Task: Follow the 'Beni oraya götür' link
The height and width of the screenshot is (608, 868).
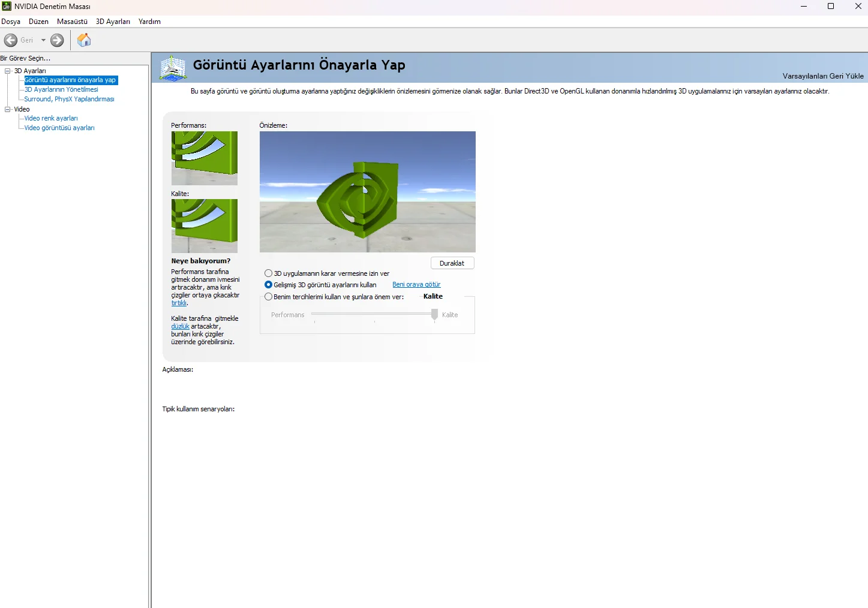Action: 416,285
